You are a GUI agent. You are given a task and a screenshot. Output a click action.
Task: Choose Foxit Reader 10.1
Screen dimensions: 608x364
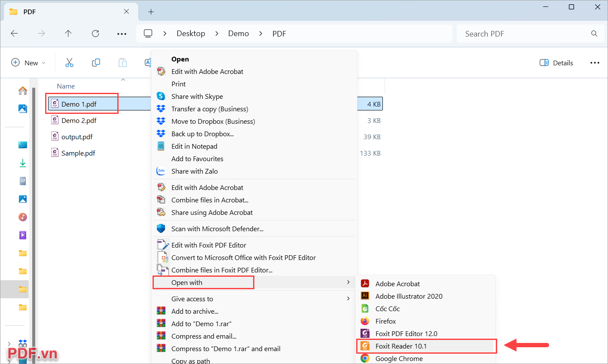pos(425,346)
